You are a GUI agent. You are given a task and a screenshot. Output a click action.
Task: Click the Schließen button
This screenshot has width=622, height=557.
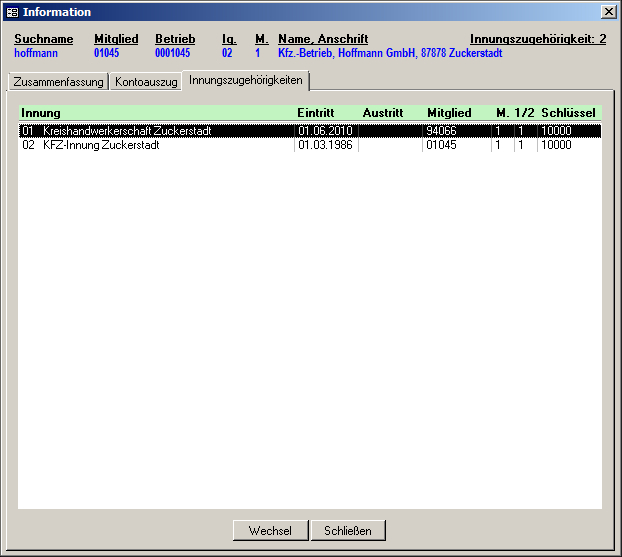[348, 531]
